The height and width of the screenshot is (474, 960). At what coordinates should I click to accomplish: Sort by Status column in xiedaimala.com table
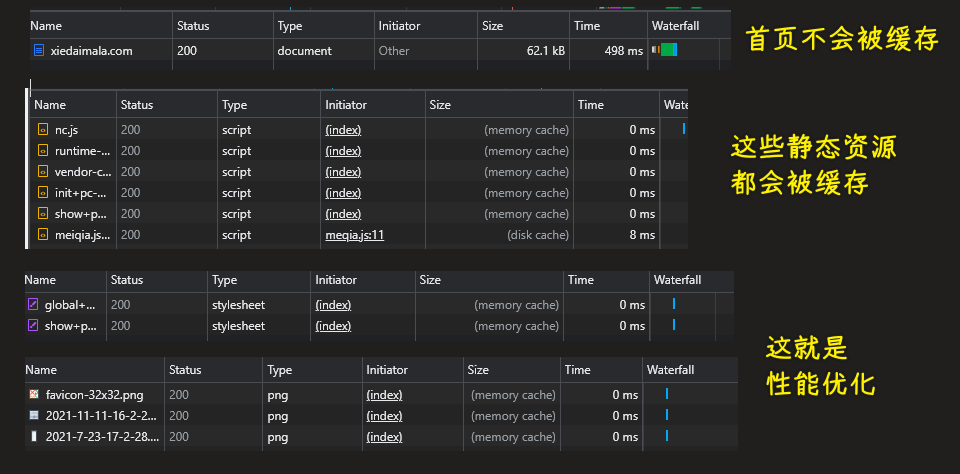[x=193, y=26]
